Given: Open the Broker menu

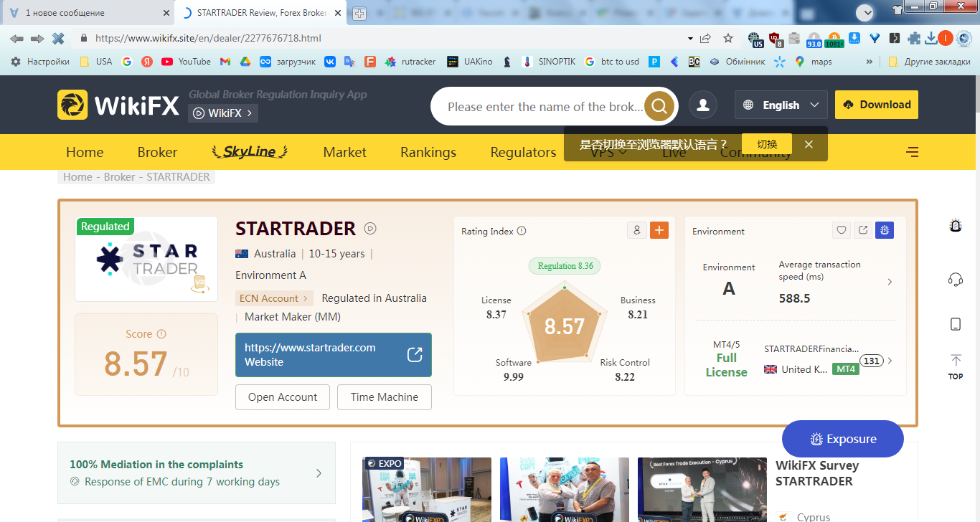Looking at the screenshot, I should pos(157,152).
